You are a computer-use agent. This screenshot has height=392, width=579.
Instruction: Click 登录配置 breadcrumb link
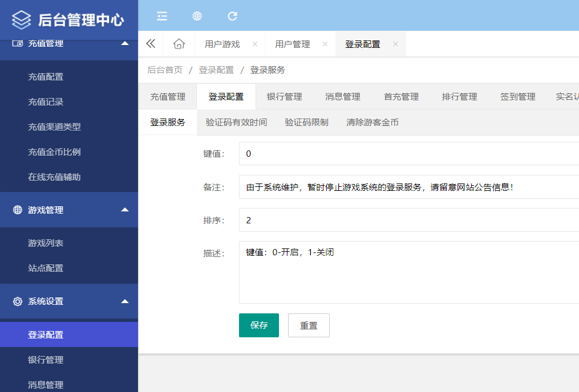pos(216,70)
